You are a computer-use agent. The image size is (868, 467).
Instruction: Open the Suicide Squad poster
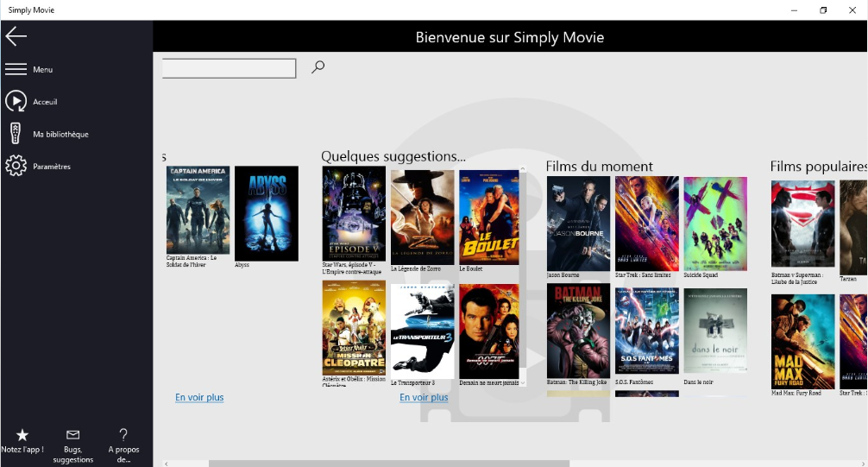(x=715, y=224)
